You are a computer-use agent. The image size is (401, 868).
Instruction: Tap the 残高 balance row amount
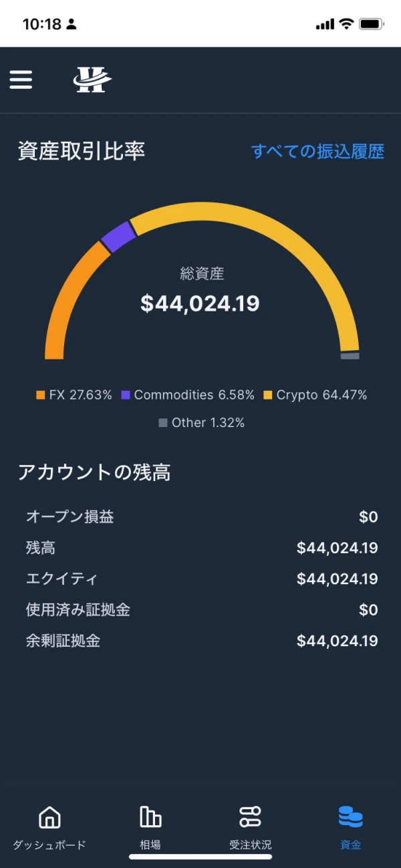click(x=336, y=548)
